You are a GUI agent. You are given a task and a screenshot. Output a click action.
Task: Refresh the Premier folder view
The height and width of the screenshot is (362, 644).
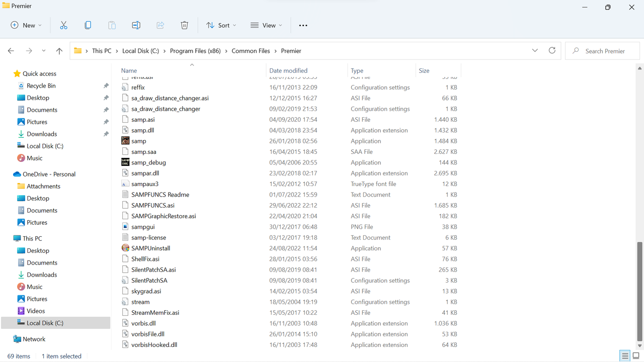552,51
